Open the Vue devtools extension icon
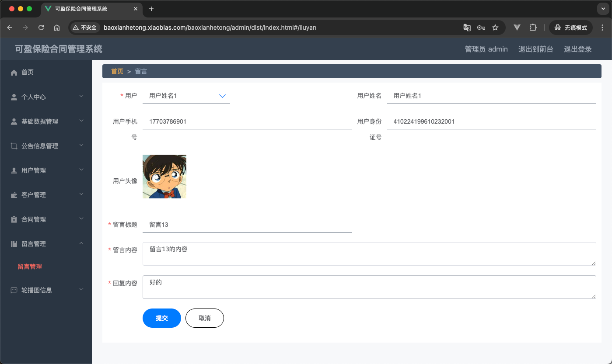 pos(517,28)
